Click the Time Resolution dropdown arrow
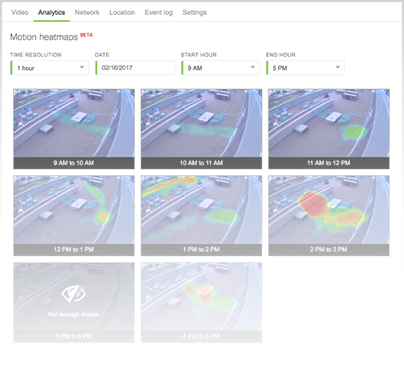Viewport: 404px width, 366px height. tap(82, 67)
